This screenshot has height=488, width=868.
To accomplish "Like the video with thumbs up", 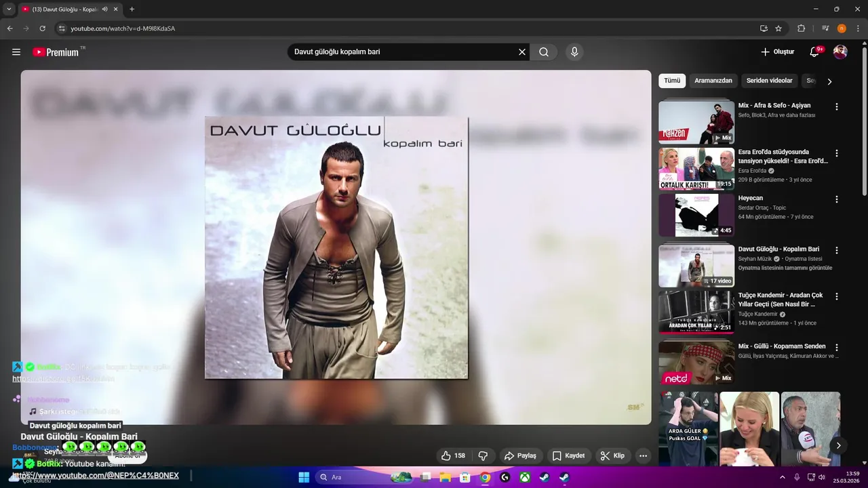I will point(453,455).
